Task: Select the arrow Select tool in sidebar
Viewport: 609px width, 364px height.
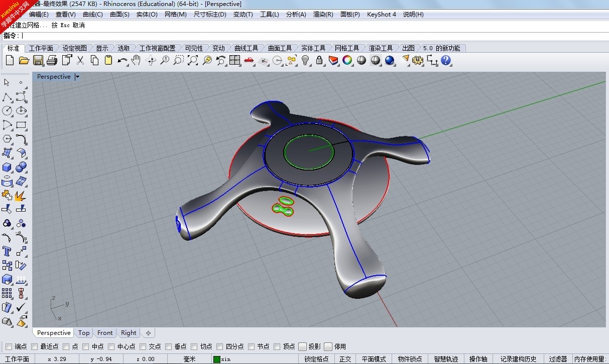Action: point(7,83)
